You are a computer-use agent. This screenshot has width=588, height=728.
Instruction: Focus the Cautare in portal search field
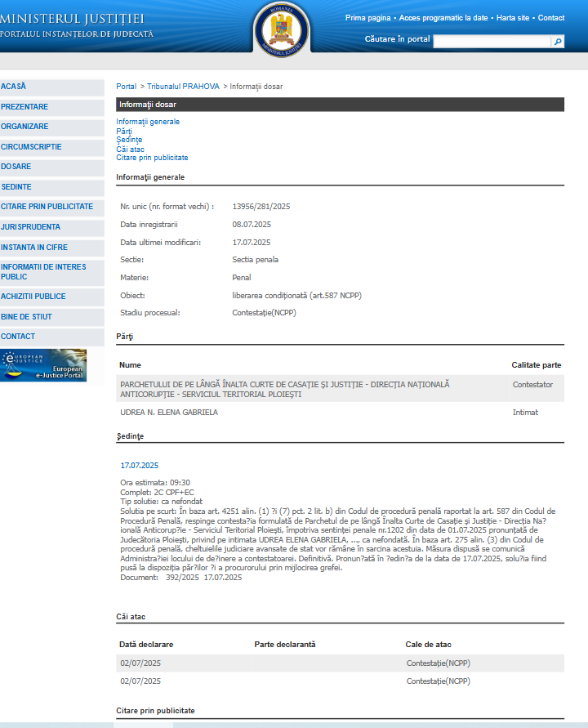click(x=492, y=42)
